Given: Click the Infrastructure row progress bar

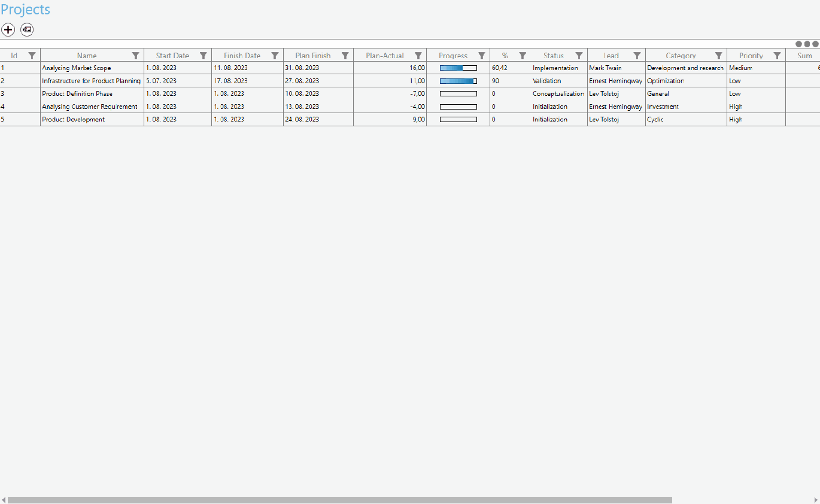Looking at the screenshot, I should pos(458,80).
